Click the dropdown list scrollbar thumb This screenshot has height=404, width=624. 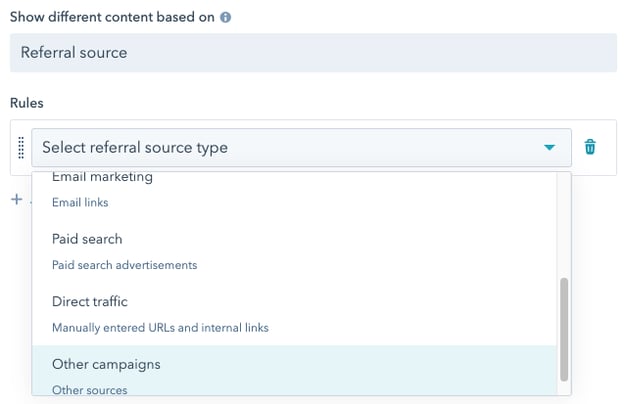563,328
